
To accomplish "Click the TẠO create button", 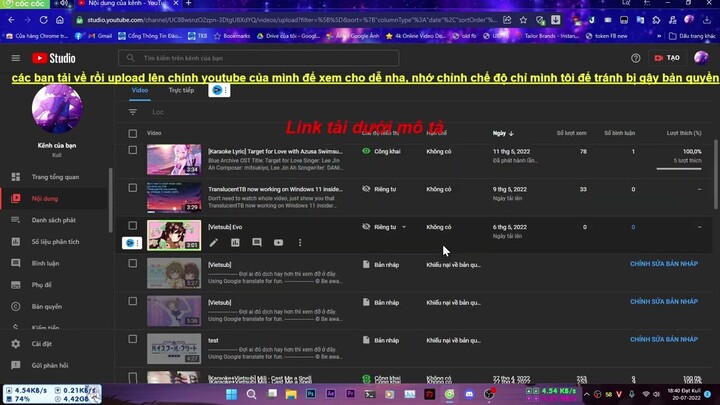I will pyautogui.click(x=667, y=58).
